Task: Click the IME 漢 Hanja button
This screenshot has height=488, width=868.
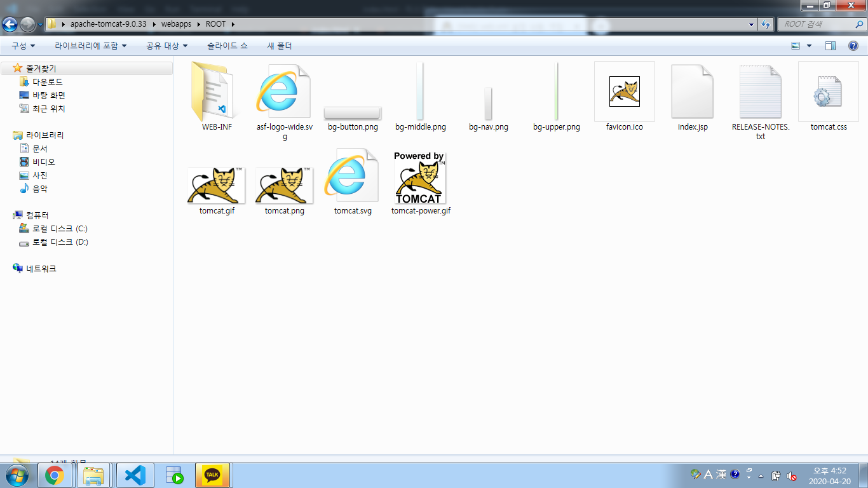Action: click(721, 474)
